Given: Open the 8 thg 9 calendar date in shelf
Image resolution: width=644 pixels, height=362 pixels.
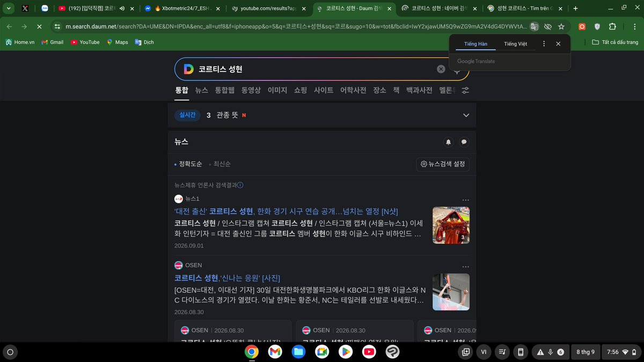Looking at the screenshot, I should [586, 352].
